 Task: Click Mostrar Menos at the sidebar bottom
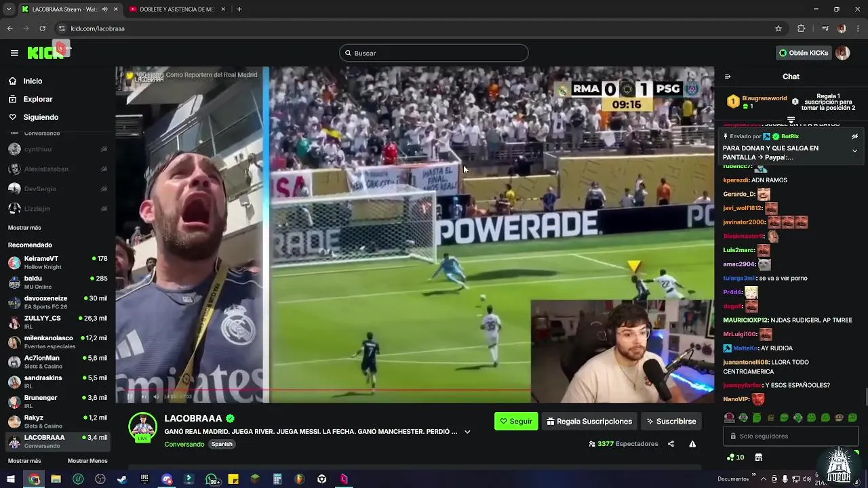pos(87,461)
